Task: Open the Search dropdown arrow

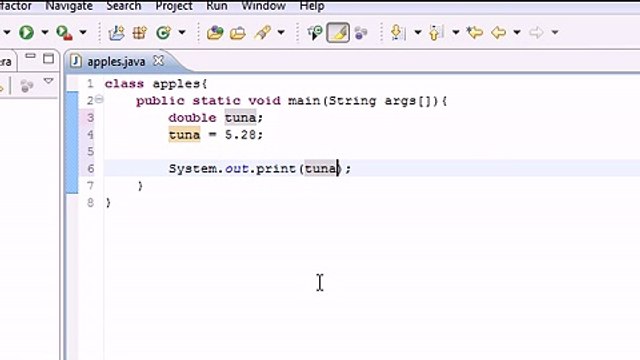Action: coord(281,32)
